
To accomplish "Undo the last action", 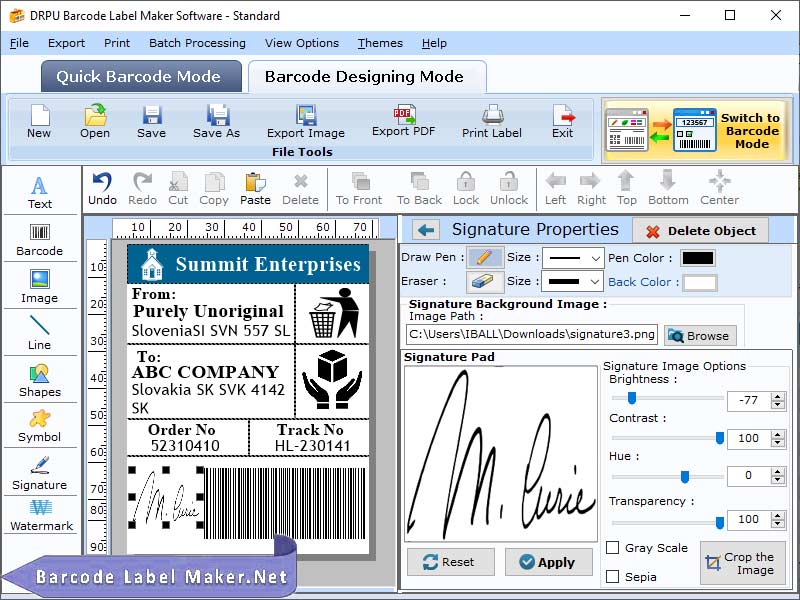I will click(103, 189).
